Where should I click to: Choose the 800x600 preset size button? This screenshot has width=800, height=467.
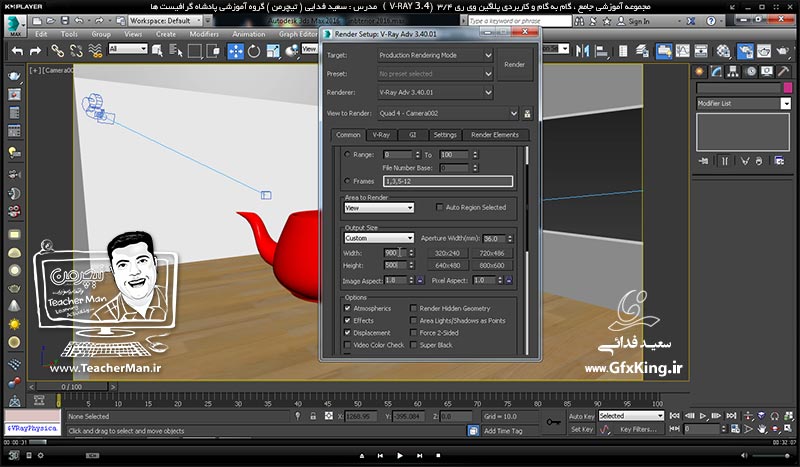492,265
